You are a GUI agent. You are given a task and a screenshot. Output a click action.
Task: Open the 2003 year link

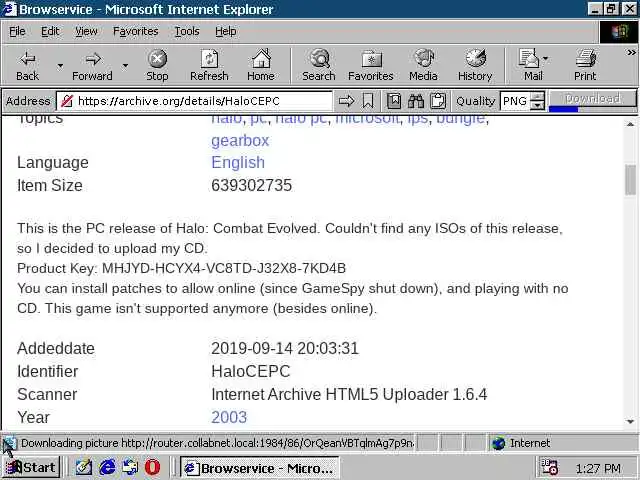[229, 417]
